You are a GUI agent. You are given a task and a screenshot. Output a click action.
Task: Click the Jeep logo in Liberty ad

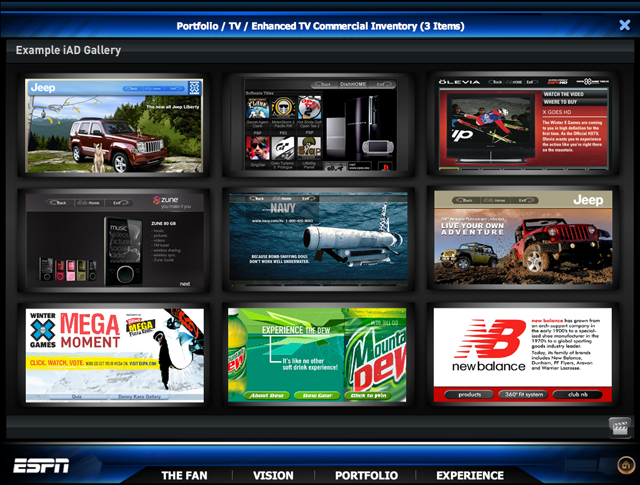(43, 87)
